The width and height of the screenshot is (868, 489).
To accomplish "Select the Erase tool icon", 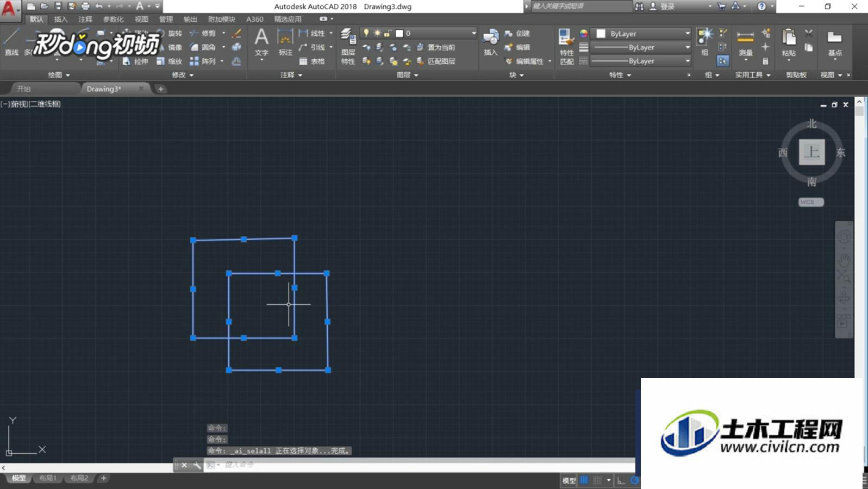I will [x=236, y=34].
